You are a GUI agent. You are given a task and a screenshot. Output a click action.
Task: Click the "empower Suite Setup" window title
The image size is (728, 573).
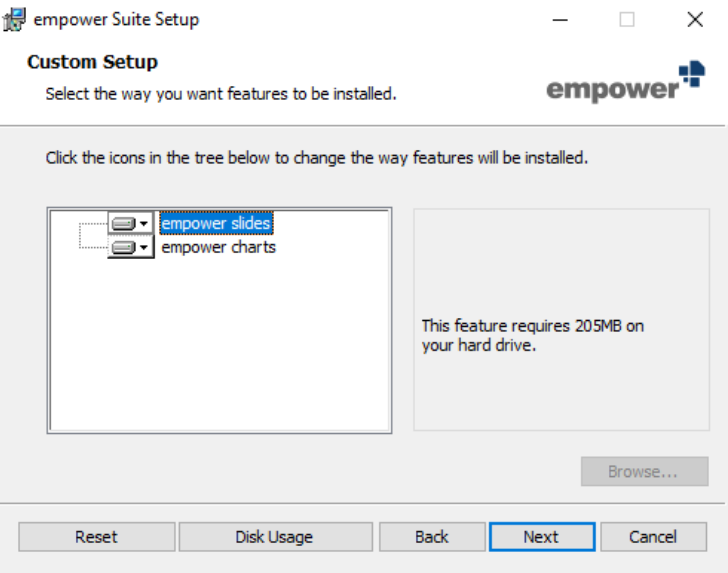pyautogui.click(x=116, y=20)
